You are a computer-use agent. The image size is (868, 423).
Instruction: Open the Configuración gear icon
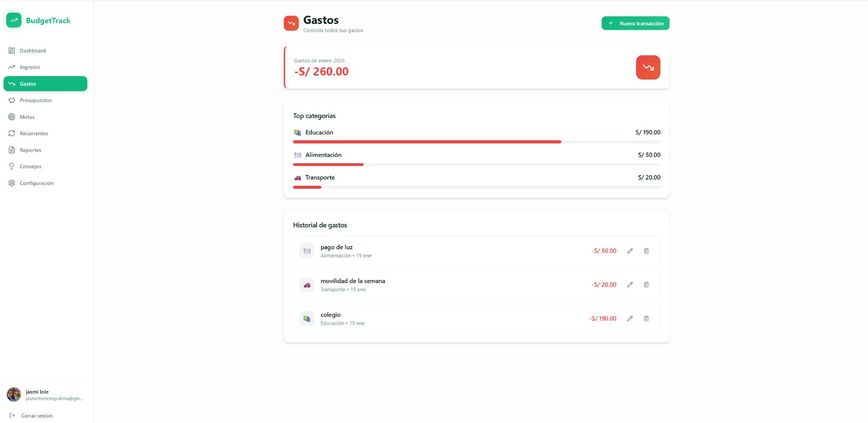click(x=12, y=183)
